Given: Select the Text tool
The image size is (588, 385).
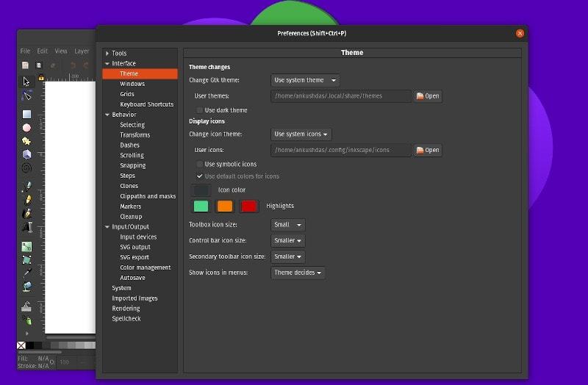Looking at the screenshot, I should coord(26,226).
